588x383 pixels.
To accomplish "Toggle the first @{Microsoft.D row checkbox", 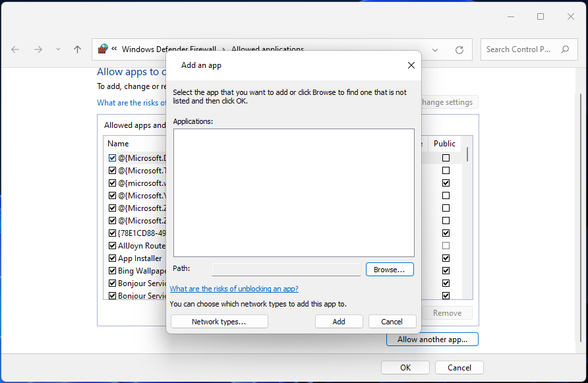I will (112, 158).
